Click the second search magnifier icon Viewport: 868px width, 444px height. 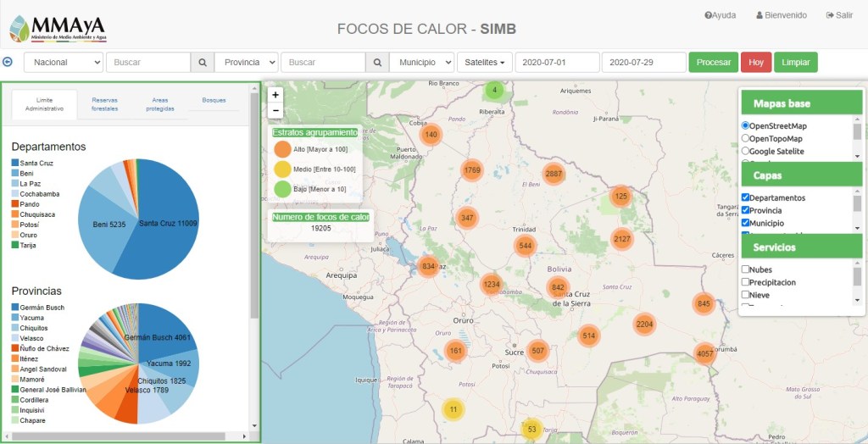pyautogui.click(x=377, y=63)
